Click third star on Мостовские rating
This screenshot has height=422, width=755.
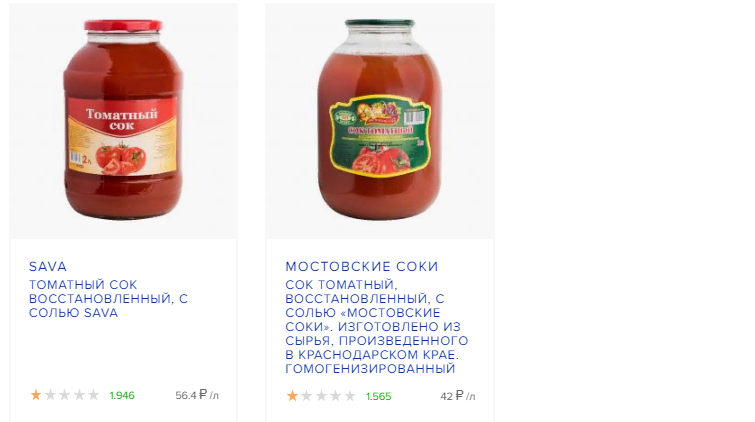(321, 396)
